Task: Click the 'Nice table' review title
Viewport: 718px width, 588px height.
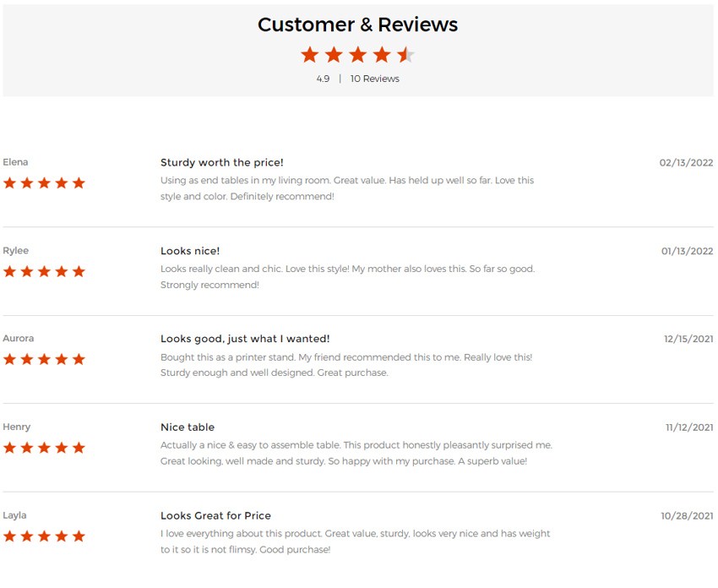Action: pos(188,427)
